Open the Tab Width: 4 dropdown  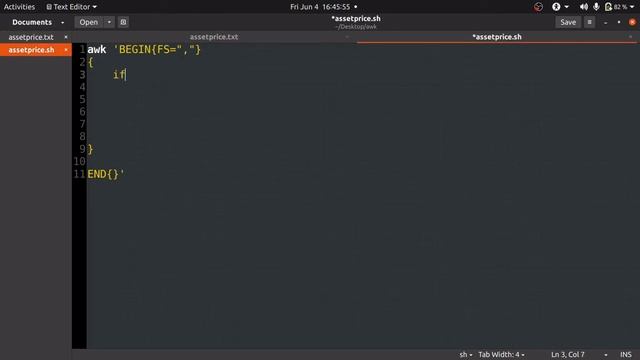coord(501,355)
